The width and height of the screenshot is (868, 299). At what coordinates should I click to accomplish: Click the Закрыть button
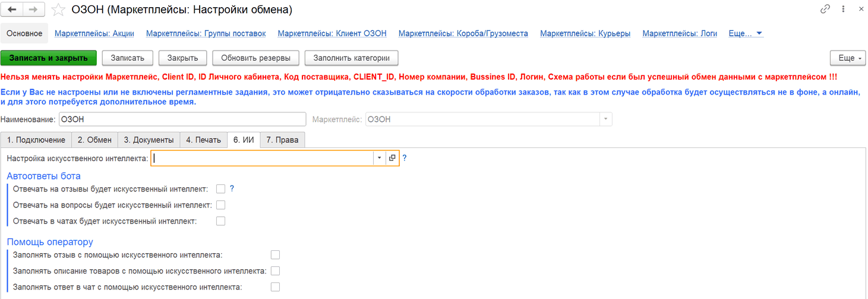point(182,58)
